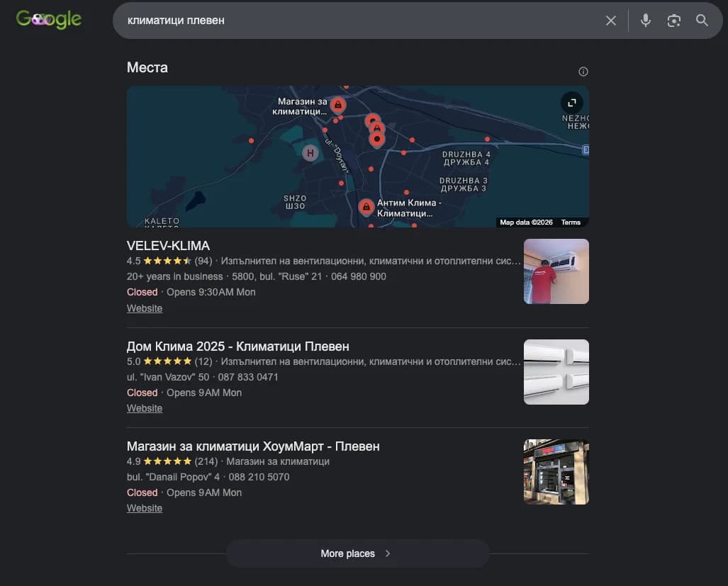
Task: Click the SHZO district map label
Action: (295, 202)
